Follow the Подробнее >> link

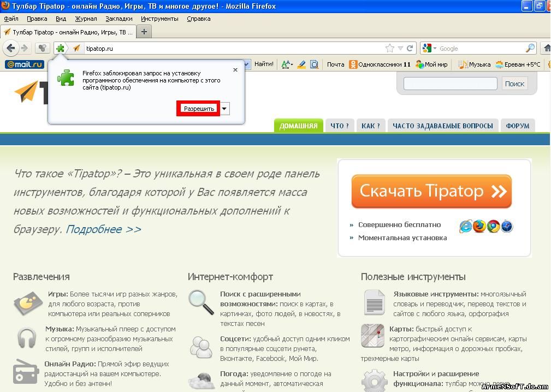click(x=104, y=229)
